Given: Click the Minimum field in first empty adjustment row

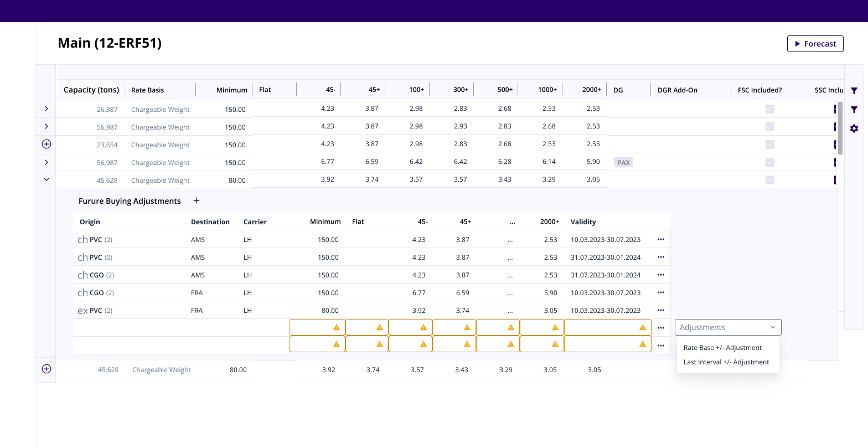Looking at the screenshot, I should [317, 327].
